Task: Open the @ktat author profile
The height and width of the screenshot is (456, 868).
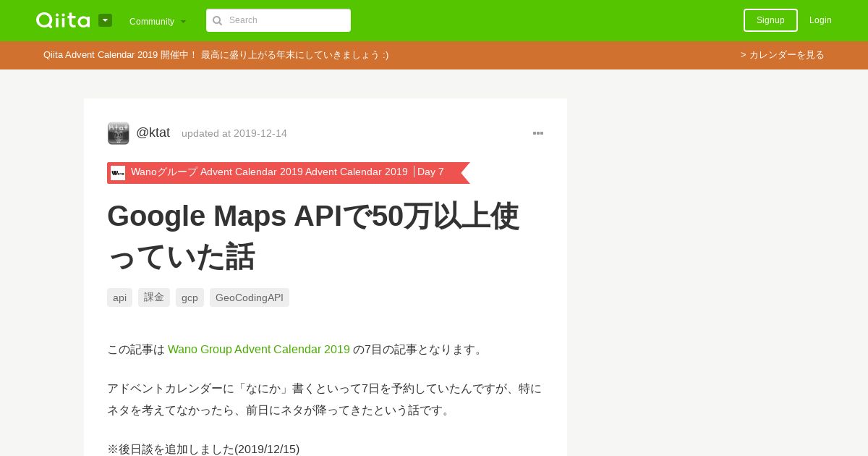Action: pyautogui.click(x=153, y=132)
